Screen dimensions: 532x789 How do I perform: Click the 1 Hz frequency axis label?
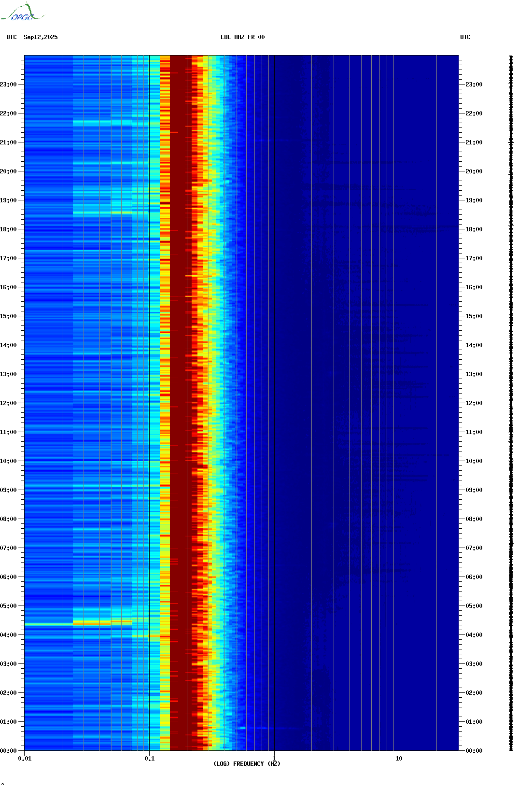[274, 759]
